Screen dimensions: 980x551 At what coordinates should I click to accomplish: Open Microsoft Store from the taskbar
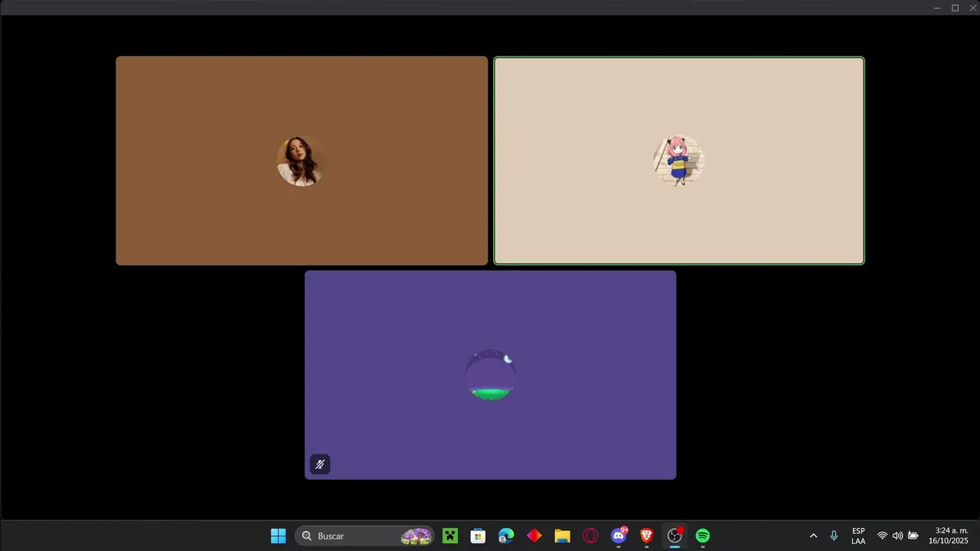point(478,536)
